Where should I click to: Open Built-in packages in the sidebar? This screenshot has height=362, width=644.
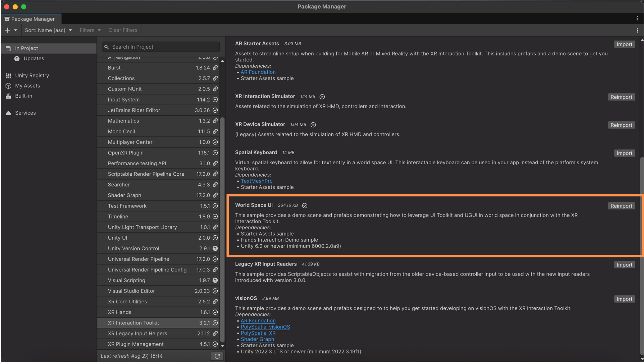click(23, 96)
